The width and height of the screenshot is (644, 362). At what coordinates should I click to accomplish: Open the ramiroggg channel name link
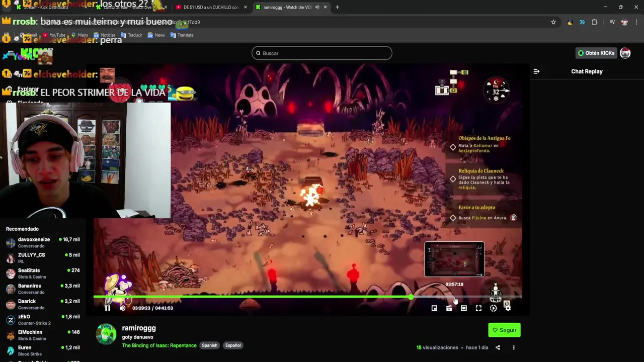point(139,328)
